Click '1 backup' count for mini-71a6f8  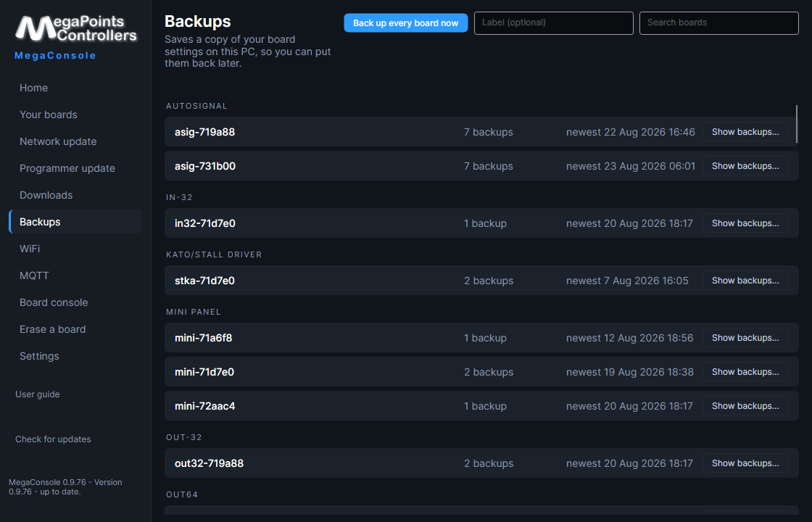click(x=485, y=338)
